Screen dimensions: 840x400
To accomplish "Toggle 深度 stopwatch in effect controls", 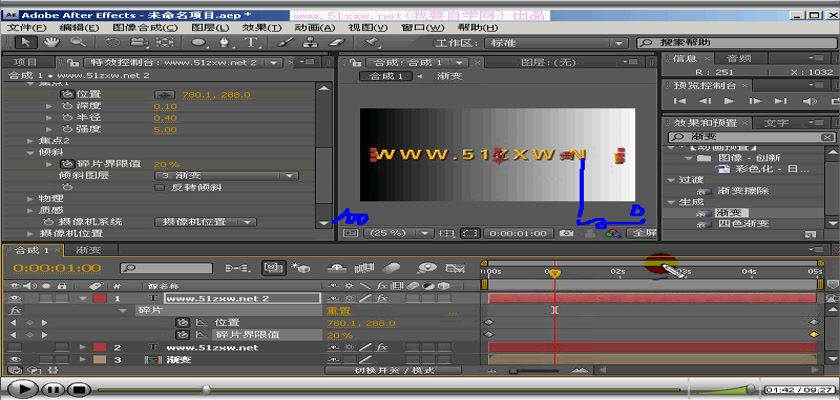I will (x=67, y=106).
